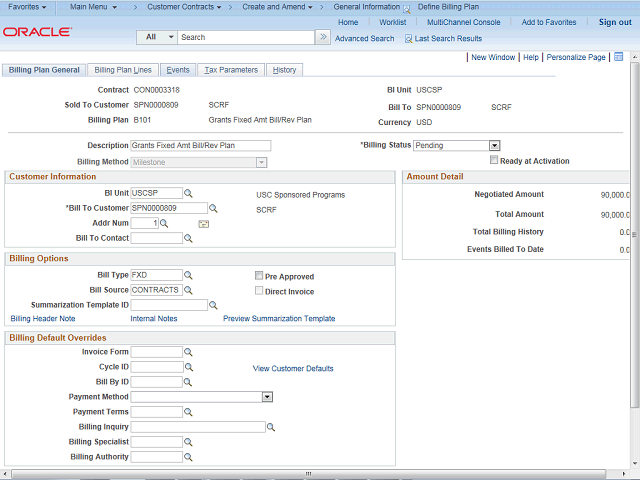Image resolution: width=640 pixels, height=480 pixels.
Task: Toggle the Last Search Results checkbox
Action: [x=408, y=38]
